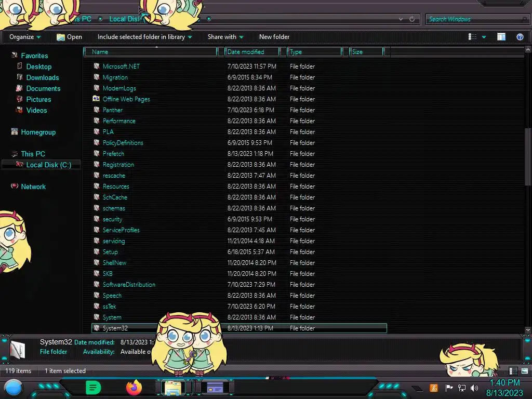
Task: Sort by the Name column header
Action: (151, 52)
